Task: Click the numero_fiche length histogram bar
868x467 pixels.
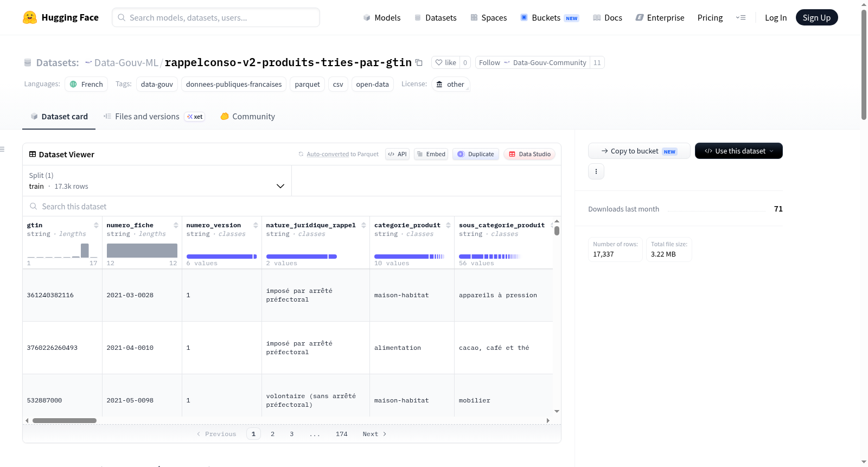Action: pyautogui.click(x=142, y=250)
